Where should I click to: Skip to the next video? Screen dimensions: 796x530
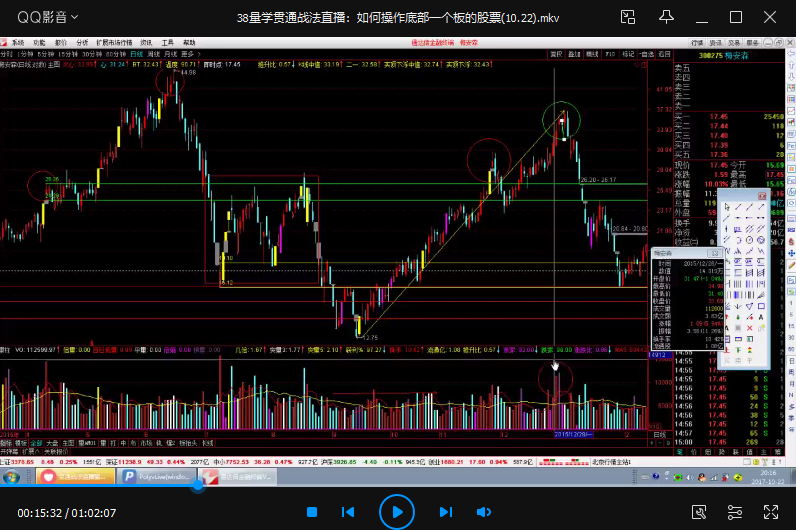pyautogui.click(x=445, y=512)
